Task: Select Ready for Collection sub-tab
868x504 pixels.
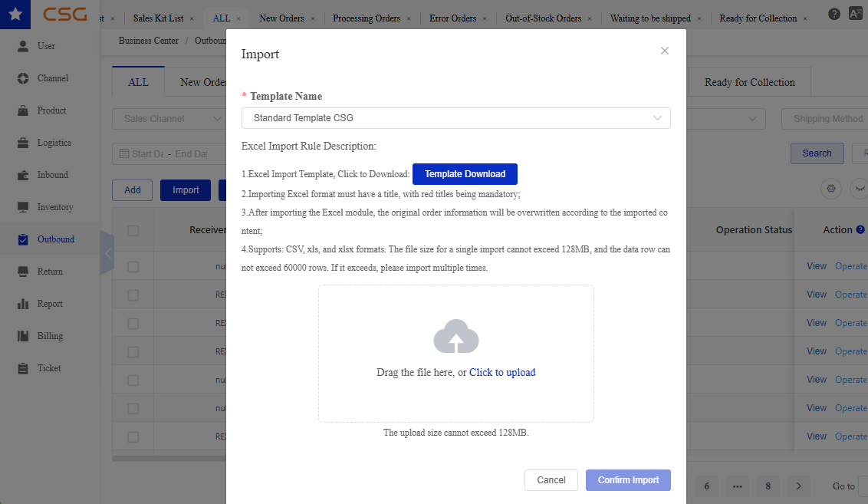Action: [750, 82]
